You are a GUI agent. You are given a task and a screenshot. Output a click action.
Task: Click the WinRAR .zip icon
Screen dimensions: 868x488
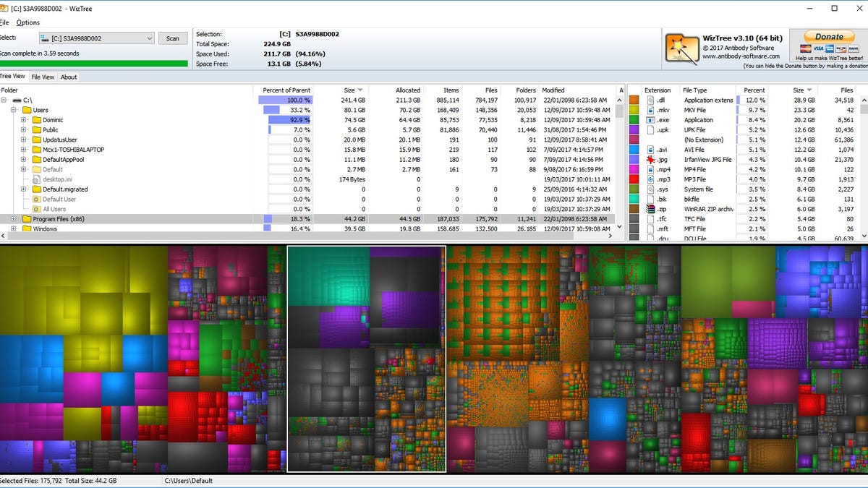652,209
